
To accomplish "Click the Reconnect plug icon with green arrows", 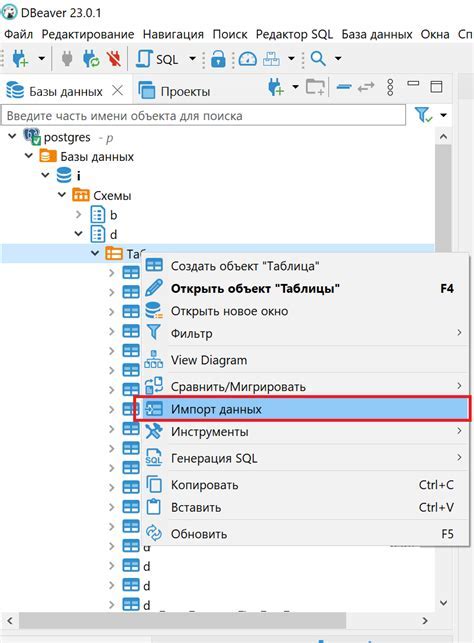I will 91,59.
